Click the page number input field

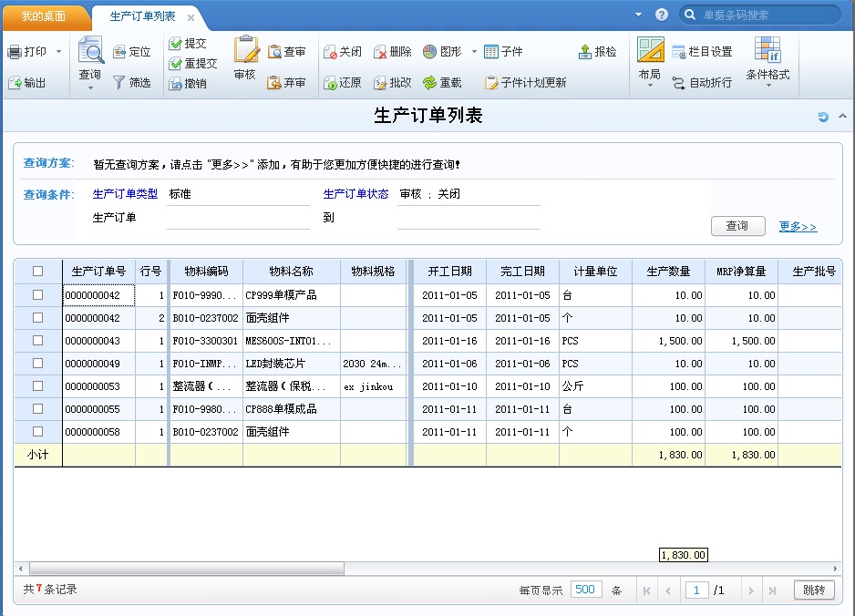(696, 590)
